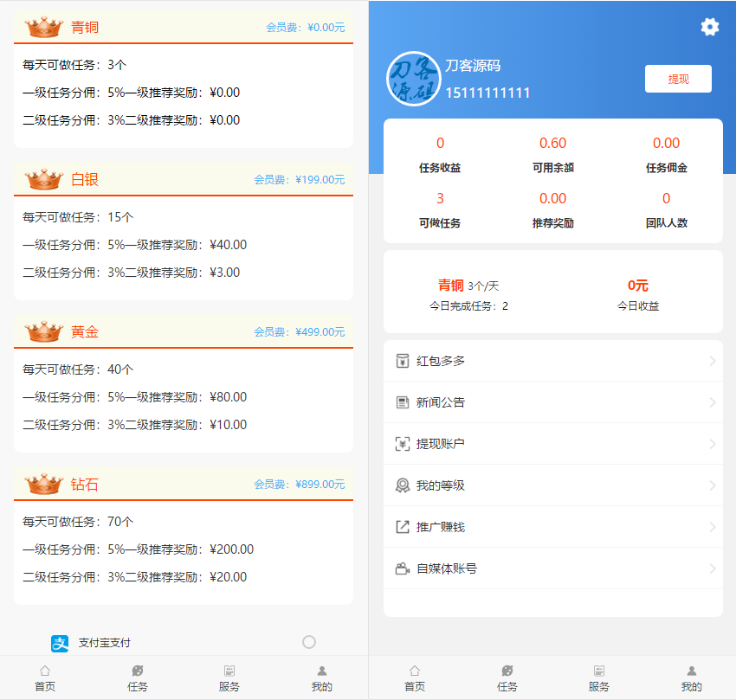Click the blue 支付宝 Alipay logo

point(60,643)
